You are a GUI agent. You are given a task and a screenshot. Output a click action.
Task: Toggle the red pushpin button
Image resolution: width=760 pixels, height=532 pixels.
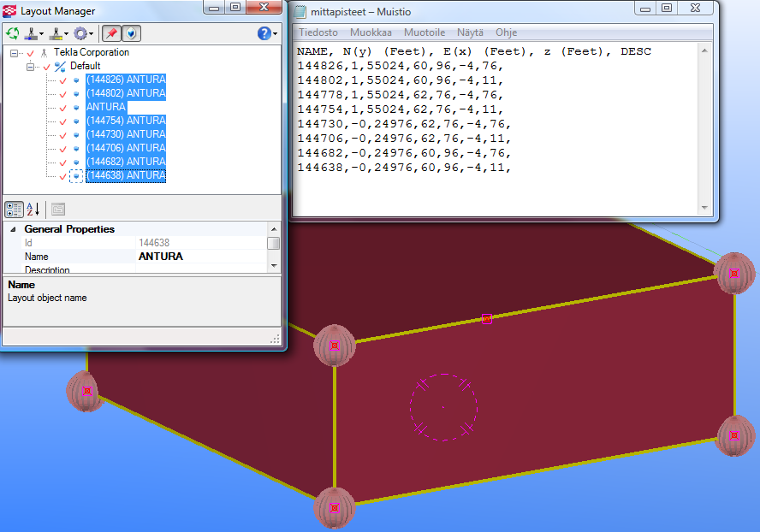point(111,33)
